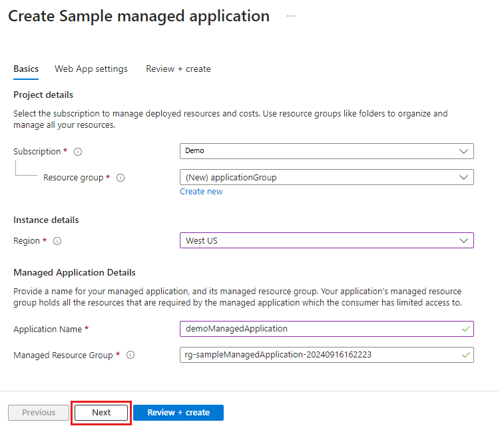498x448 pixels.
Task: Click the blue Review + create button
Action: [x=178, y=413]
